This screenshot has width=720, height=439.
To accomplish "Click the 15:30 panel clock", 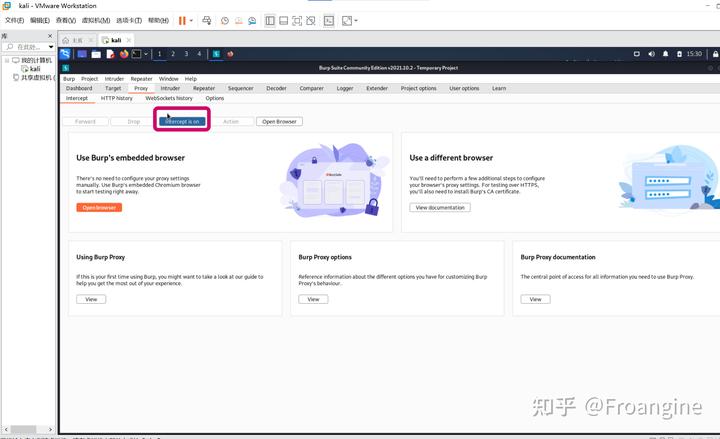I will pyautogui.click(x=694, y=54).
